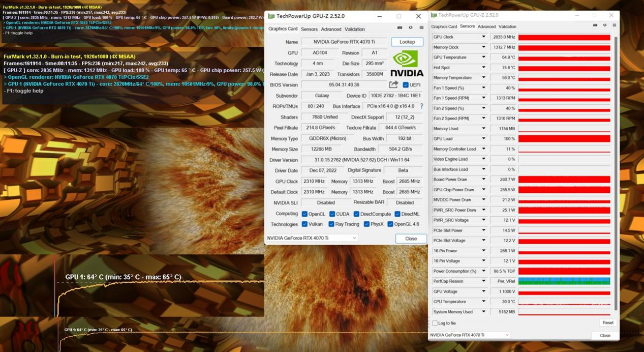
Task: Click the Subvendor value Galaxy
Action: 322,96
